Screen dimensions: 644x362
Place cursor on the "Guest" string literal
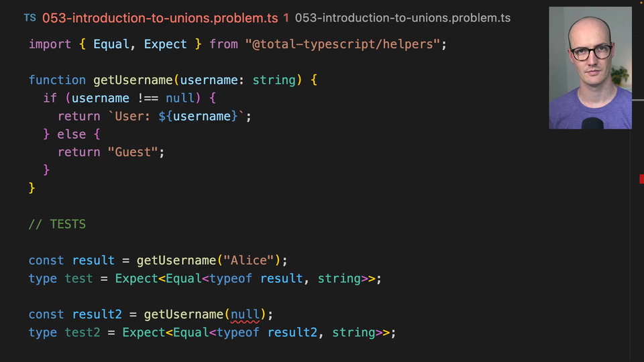[x=133, y=152]
